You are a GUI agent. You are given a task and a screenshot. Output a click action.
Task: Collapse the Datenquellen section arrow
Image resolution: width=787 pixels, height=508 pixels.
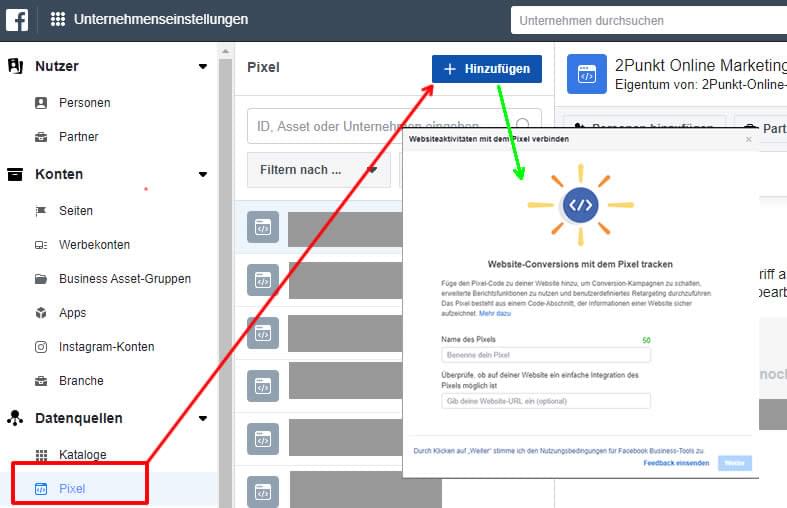coord(203,418)
